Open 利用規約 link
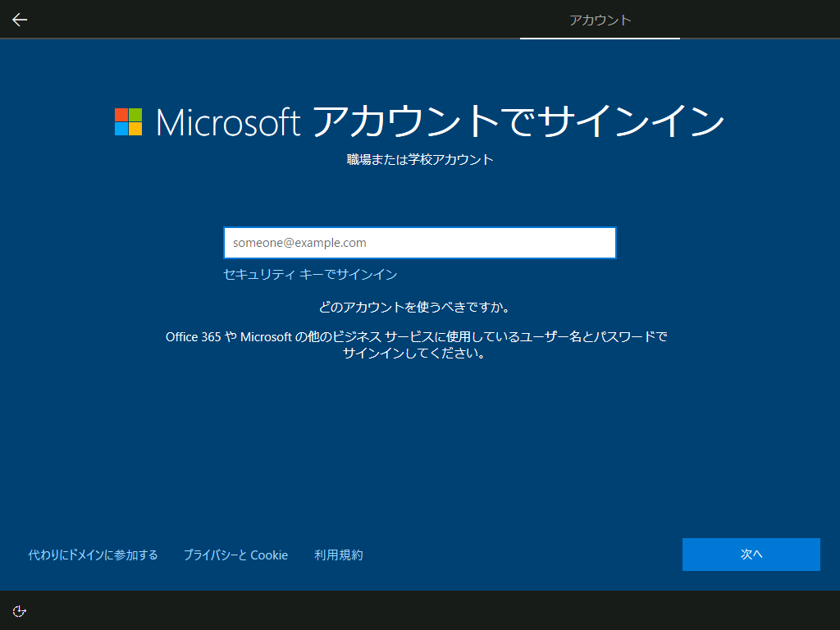 tap(339, 555)
